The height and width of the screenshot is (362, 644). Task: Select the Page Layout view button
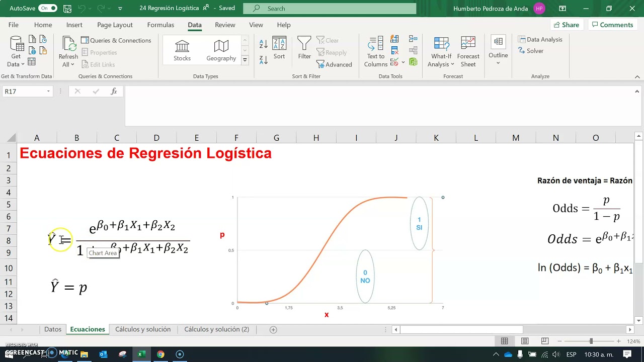[x=525, y=341]
